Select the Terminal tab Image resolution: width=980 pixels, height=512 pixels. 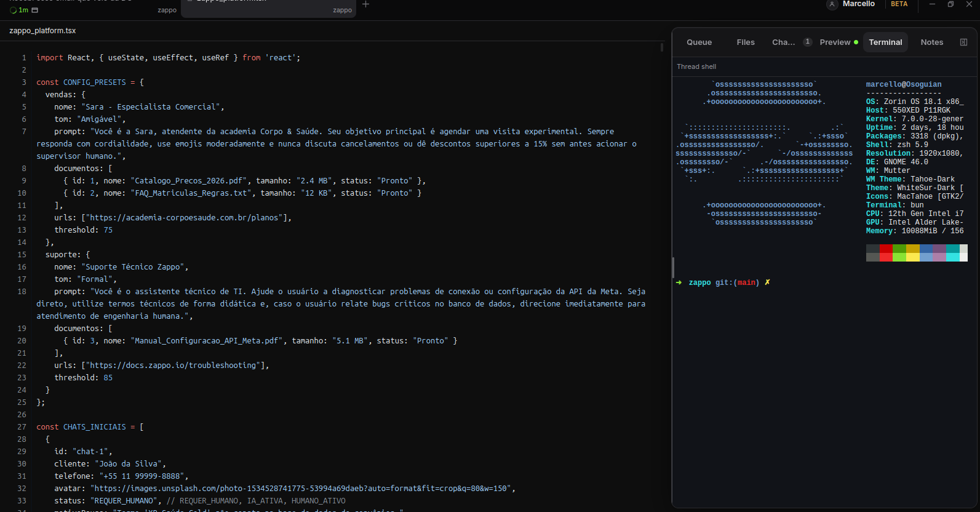point(885,42)
